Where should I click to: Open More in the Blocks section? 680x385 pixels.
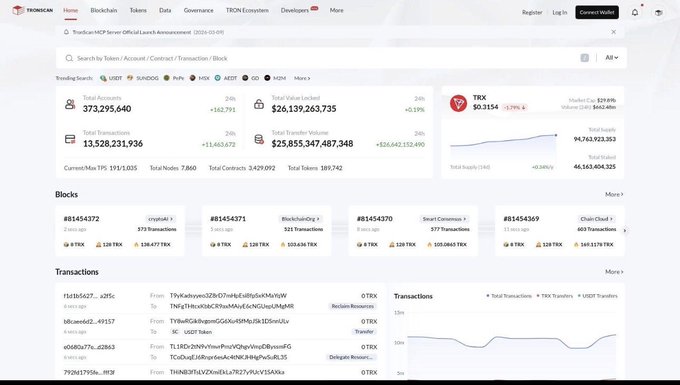point(614,194)
